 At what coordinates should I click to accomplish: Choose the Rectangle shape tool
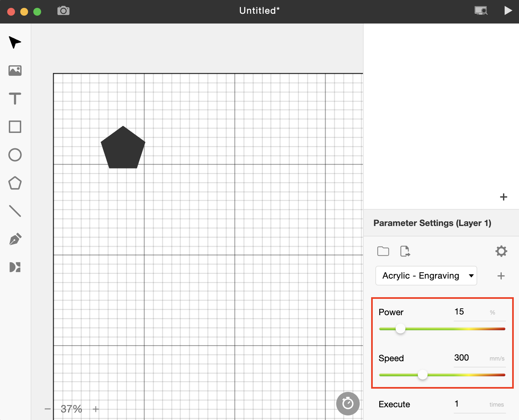click(x=15, y=127)
